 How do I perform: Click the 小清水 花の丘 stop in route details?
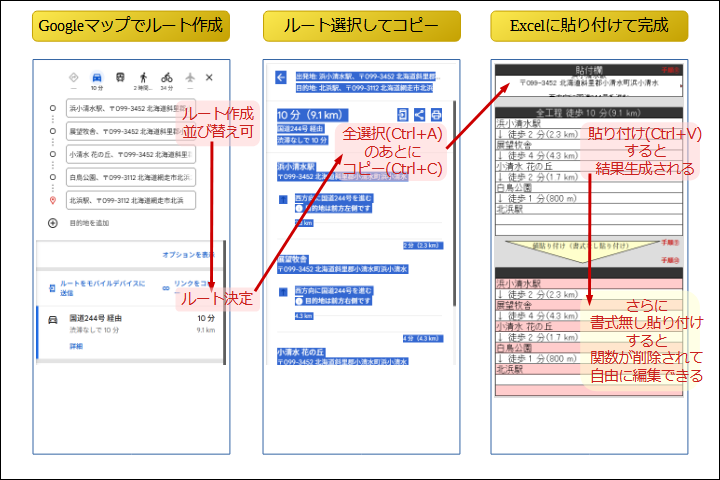pyautogui.click(x=301, y=352)
